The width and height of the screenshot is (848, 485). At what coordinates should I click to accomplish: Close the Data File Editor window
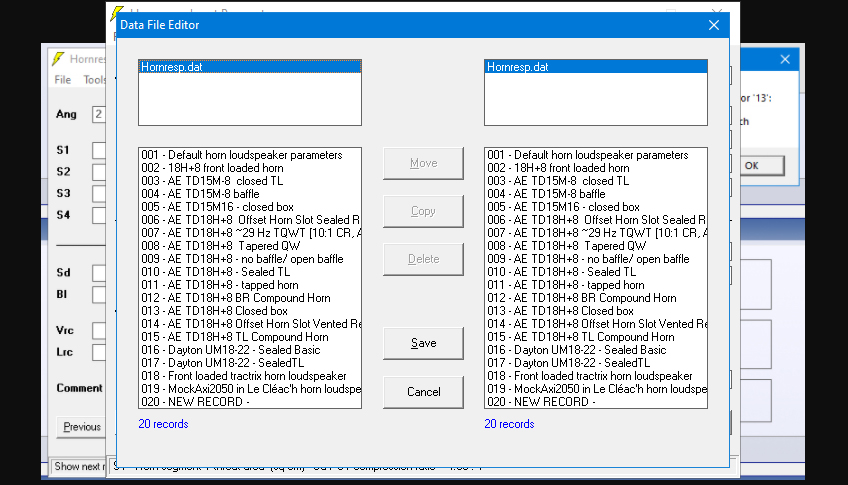click(x=714, y=25)
